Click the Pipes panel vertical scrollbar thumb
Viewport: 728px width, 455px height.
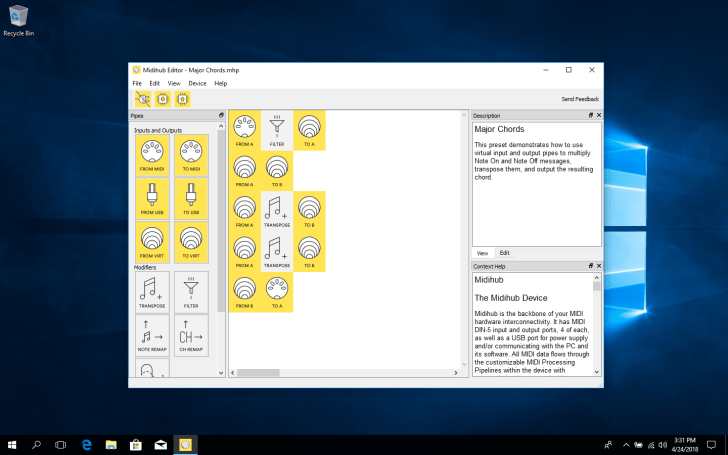coord(221,221)
